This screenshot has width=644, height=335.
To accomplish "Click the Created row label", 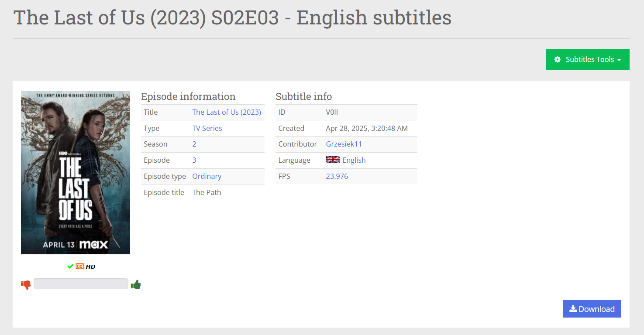I will click(x=291, y=128).
